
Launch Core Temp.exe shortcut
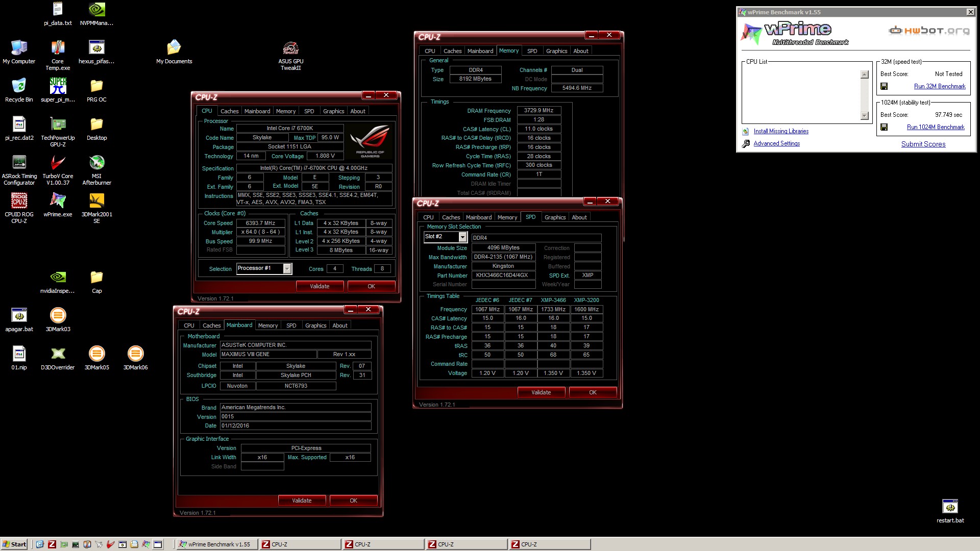(58, 55)
